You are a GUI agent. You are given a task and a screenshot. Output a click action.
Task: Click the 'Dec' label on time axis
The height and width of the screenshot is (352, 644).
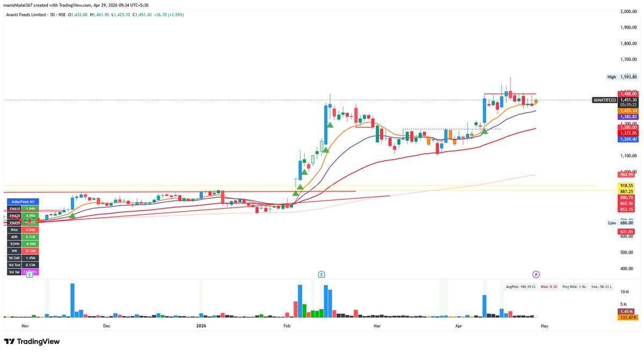pyautogui.click(x=106, y=326)
